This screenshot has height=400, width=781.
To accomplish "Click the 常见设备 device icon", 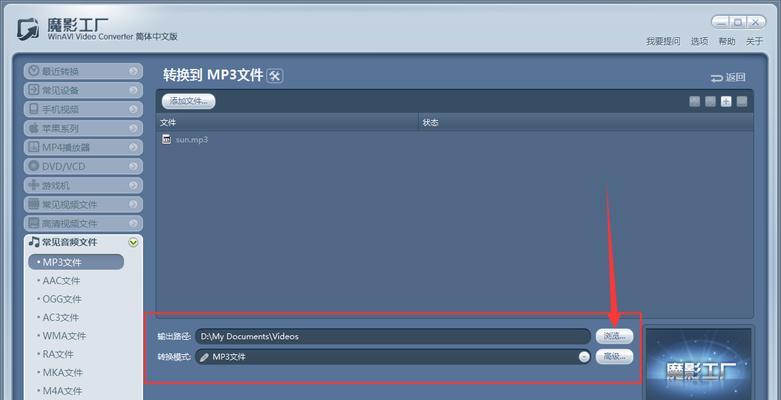I will click(33, 90).
